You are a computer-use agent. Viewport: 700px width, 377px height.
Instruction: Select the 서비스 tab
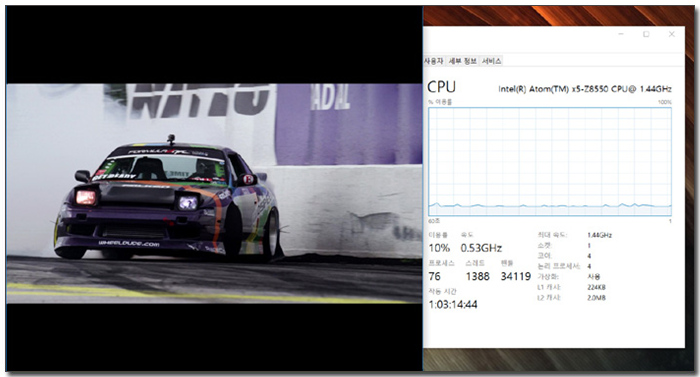tap(492, 61)
